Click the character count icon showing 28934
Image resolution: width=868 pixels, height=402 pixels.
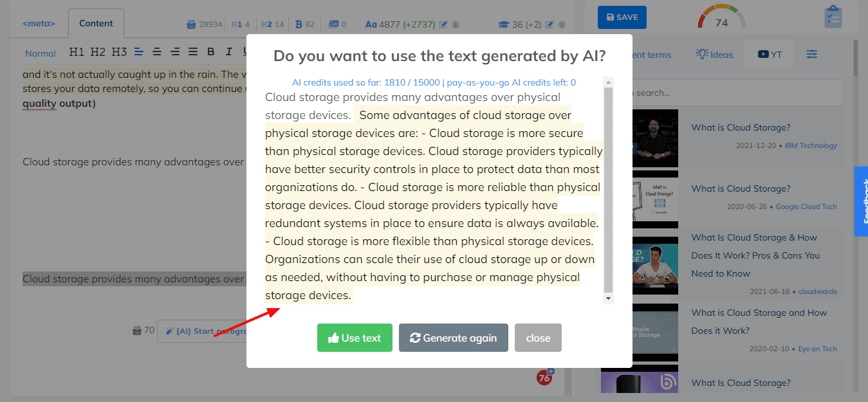pos(191,24)
